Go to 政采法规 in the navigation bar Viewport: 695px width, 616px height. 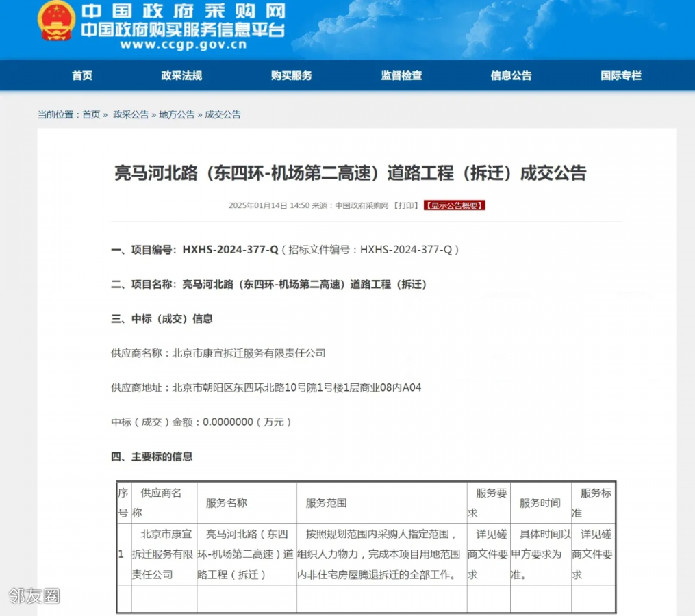181,76
